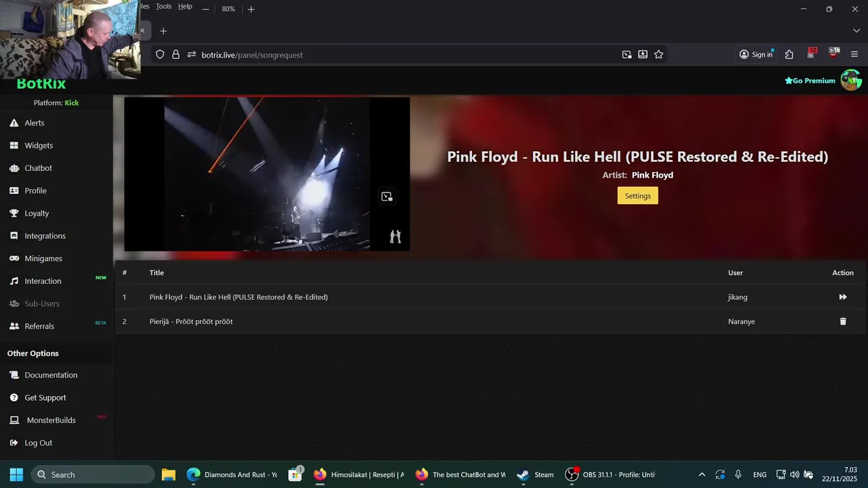The height and width of the screenshot is (488, 868).
Task: Click the MonsterBuilds laptop icon
Action: click(14, 420)
